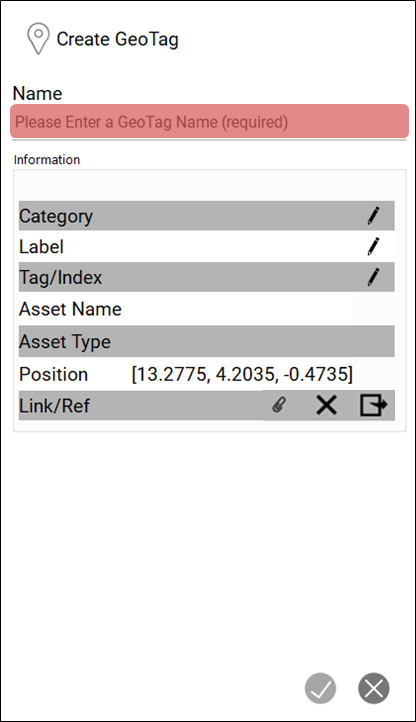Edit Tag/Index via its pencil icon
This screenshot has height=722, width=416.
click(x=374, y=277)
